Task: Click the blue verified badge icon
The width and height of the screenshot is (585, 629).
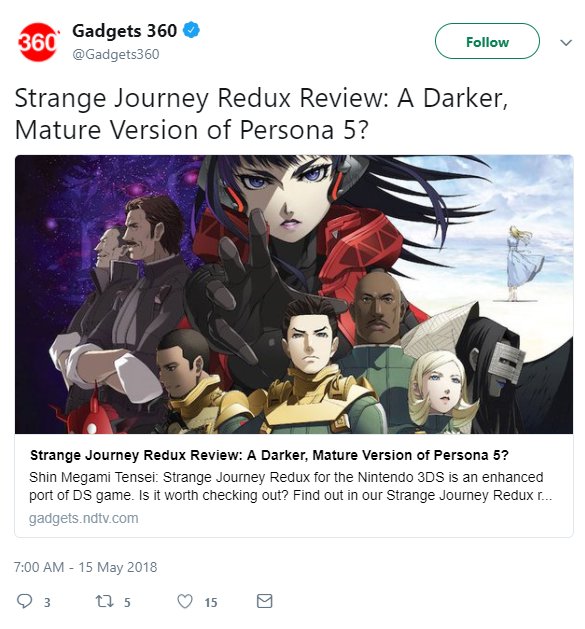Action: tap(191, 30)
